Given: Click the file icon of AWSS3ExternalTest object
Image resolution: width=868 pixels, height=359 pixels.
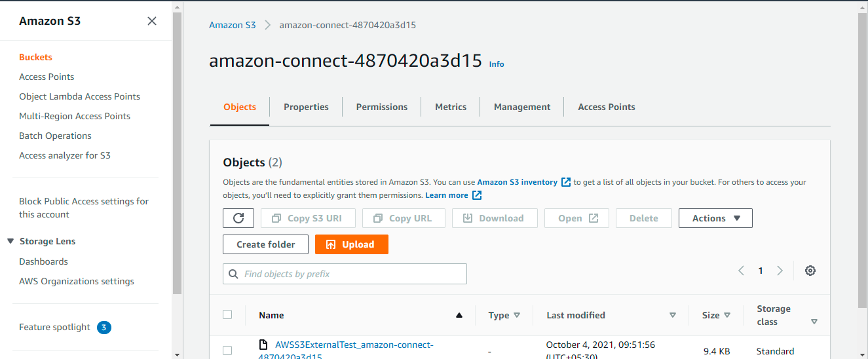Looking at the screenshot, I should point(263,345).
